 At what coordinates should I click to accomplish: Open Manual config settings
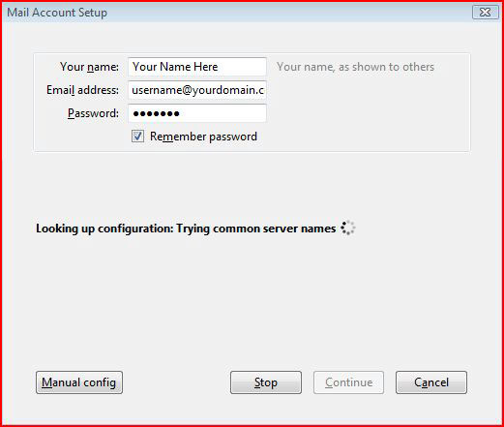click(79, 382)
